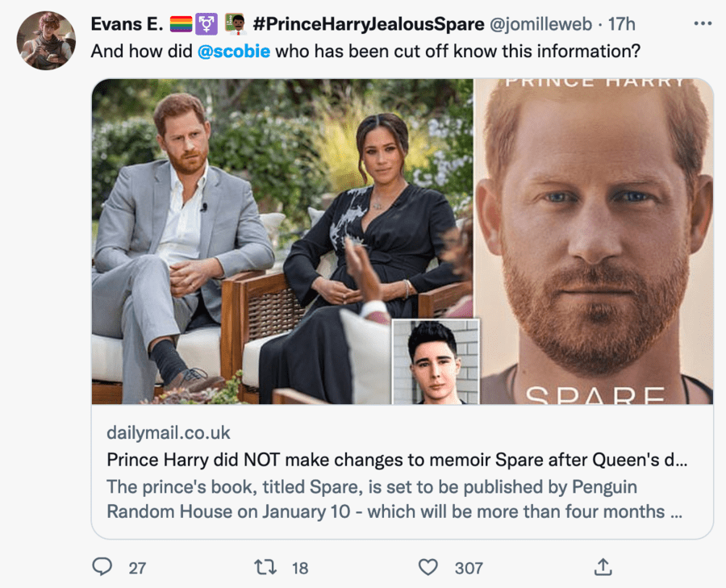Click the small inset portrait in the card
Screen dimensions: 726x588
436,362
